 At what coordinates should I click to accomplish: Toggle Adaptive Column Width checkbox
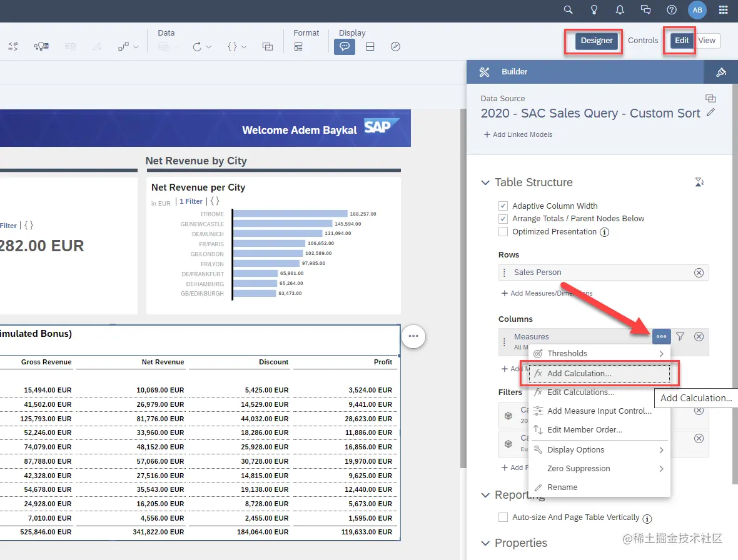[x=503, y=206]
